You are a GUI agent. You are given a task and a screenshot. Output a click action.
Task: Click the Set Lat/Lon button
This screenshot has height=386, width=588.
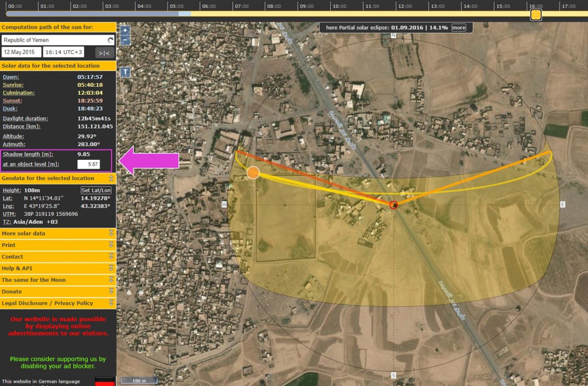point(96,190)
